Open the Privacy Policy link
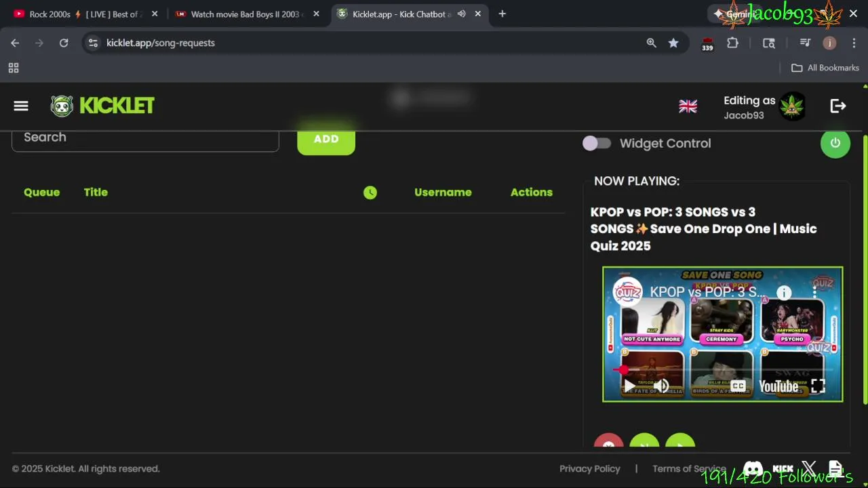Viewport: 868px width, 488px height. click(x=589, y=468)
